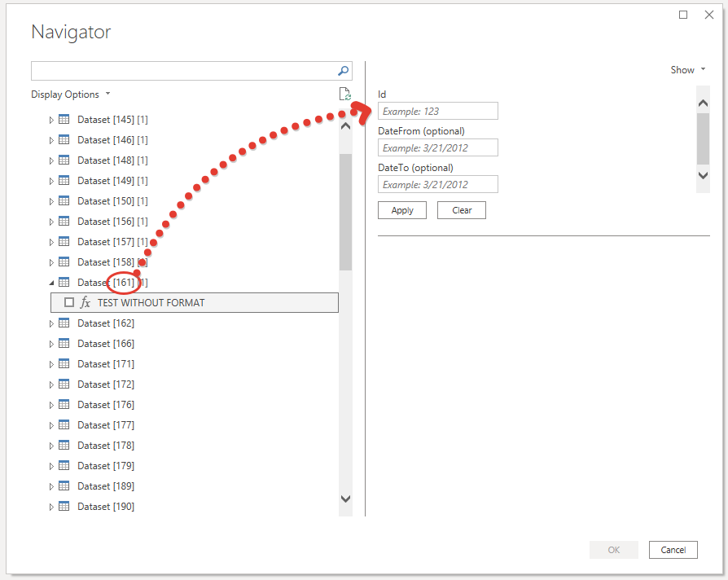Expand the Dataset [162] node
The width and height of the screenshot is (728, 580).
(x=51, y=323)
